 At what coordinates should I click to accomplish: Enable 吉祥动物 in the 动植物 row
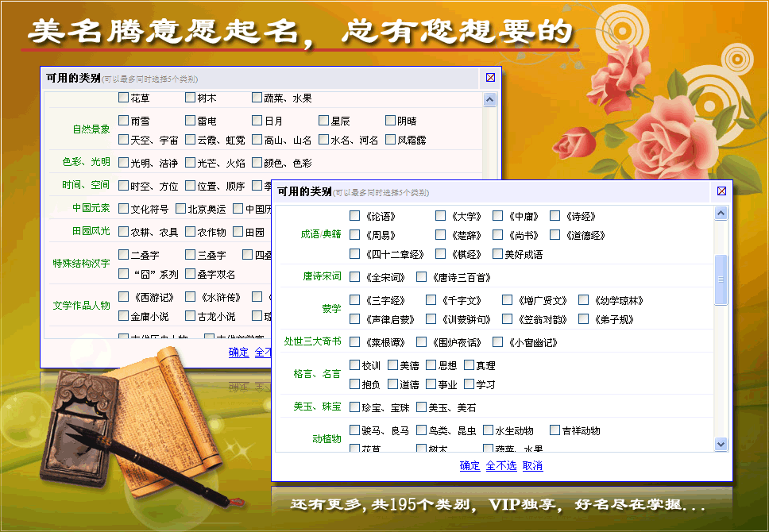point(555,430)
